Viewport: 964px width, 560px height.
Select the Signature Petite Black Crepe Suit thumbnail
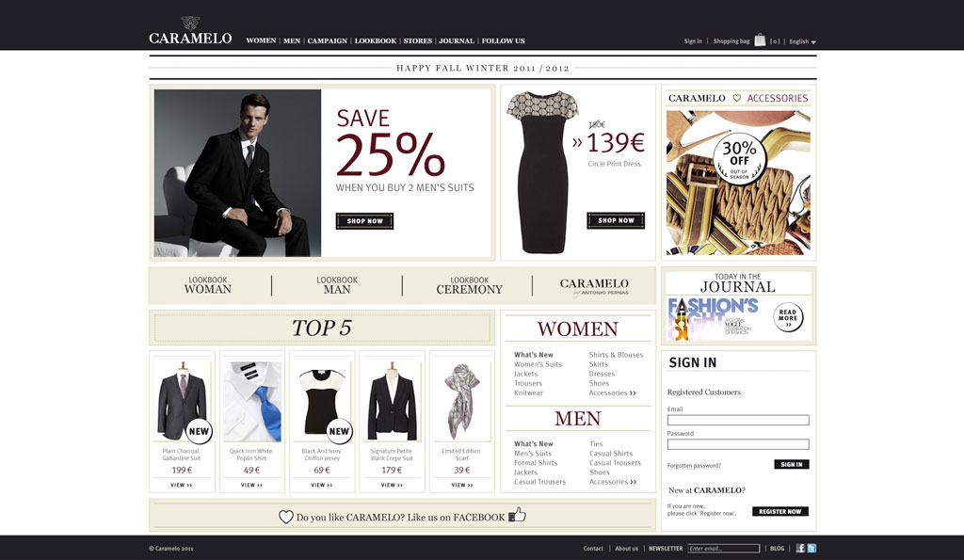tap(392, 401)
